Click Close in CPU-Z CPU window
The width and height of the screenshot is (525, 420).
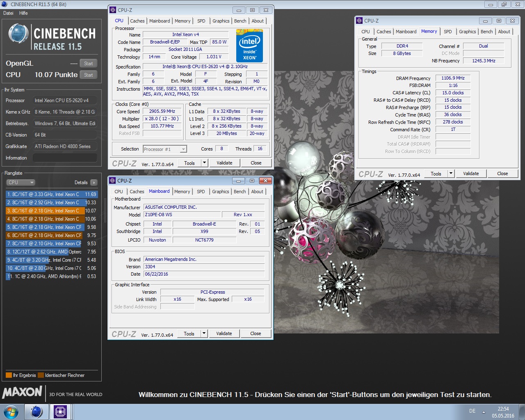[256, 163]
